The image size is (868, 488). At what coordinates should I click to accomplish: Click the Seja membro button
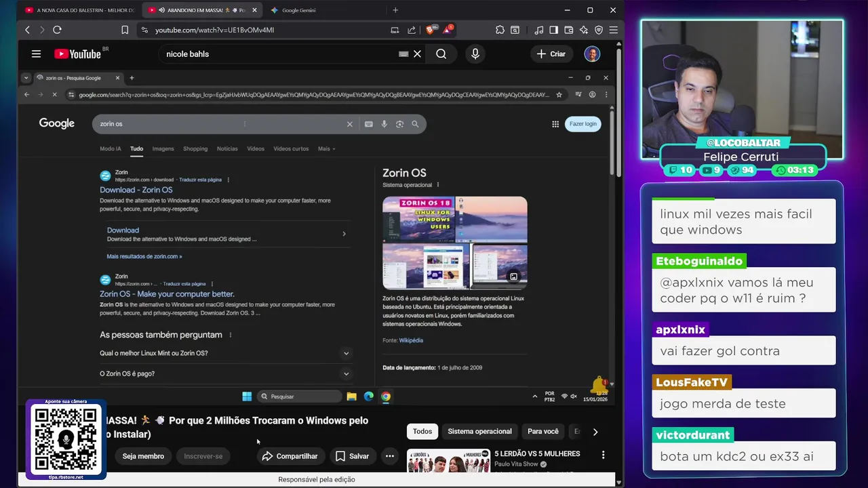pyautogui.click(x=143, y=456)
